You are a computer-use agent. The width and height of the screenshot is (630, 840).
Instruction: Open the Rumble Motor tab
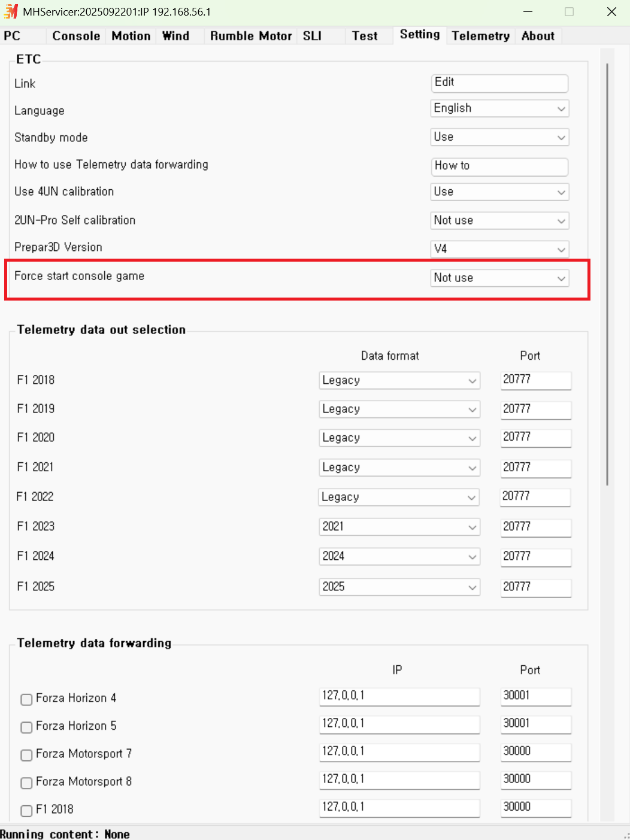point(251,36)
